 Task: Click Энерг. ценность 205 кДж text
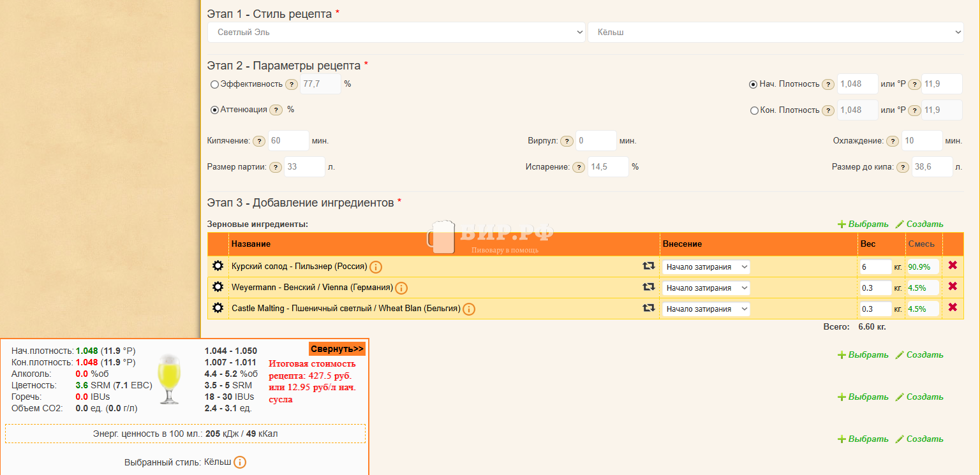[x=185, y=434]
